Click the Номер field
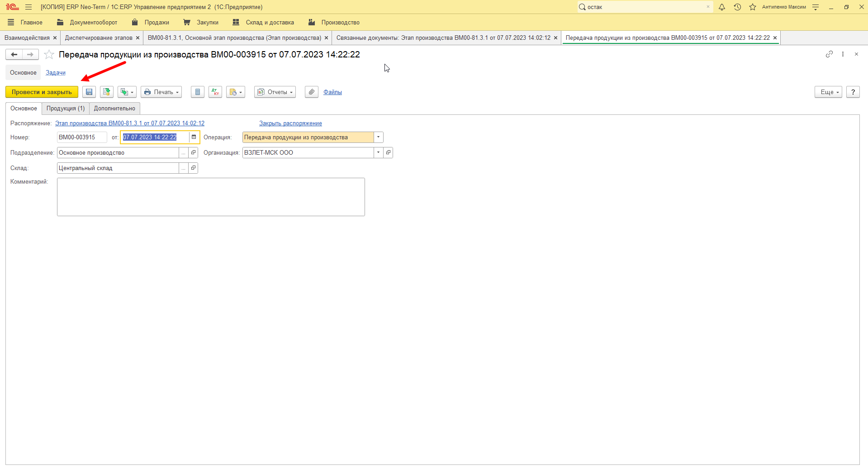 (x=82, y=137)
